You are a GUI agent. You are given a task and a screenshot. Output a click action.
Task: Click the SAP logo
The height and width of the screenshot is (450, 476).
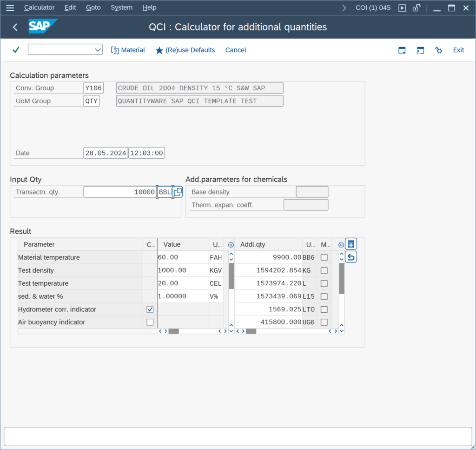tap(43, 27)
